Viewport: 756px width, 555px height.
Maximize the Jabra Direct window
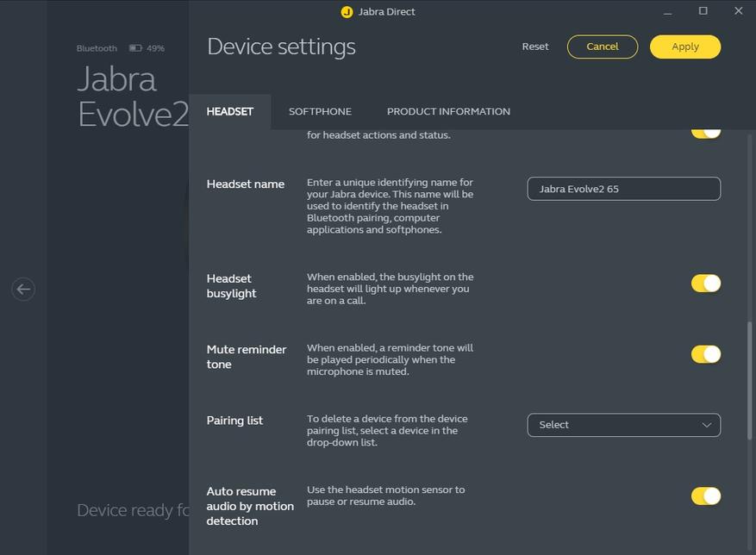coord(703,11)
